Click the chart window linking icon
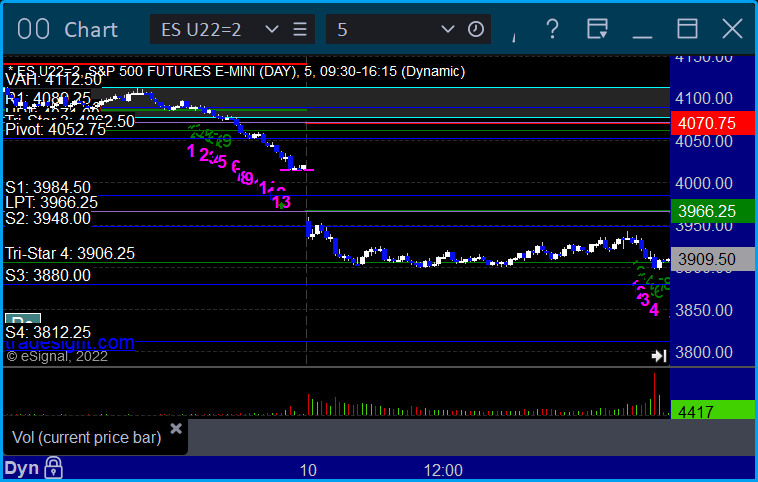Image resolution: width=758 pixels, height=482 pixels. click(33, 29)
